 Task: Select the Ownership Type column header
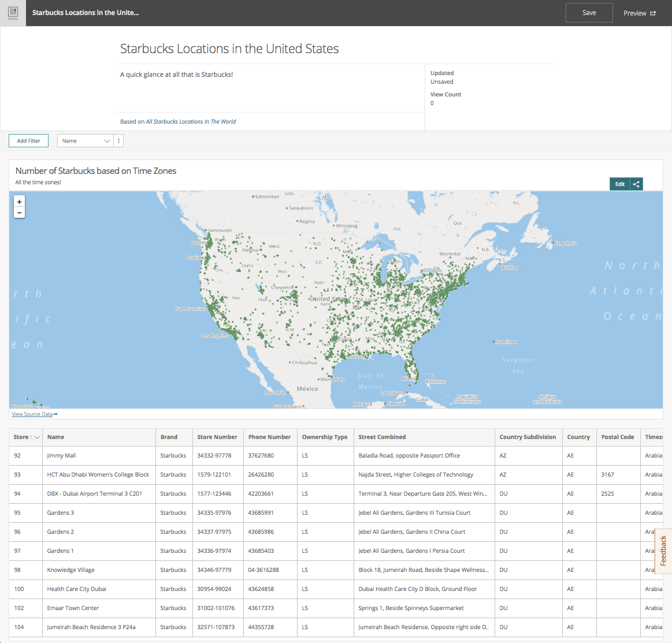[x=325, y=437]
